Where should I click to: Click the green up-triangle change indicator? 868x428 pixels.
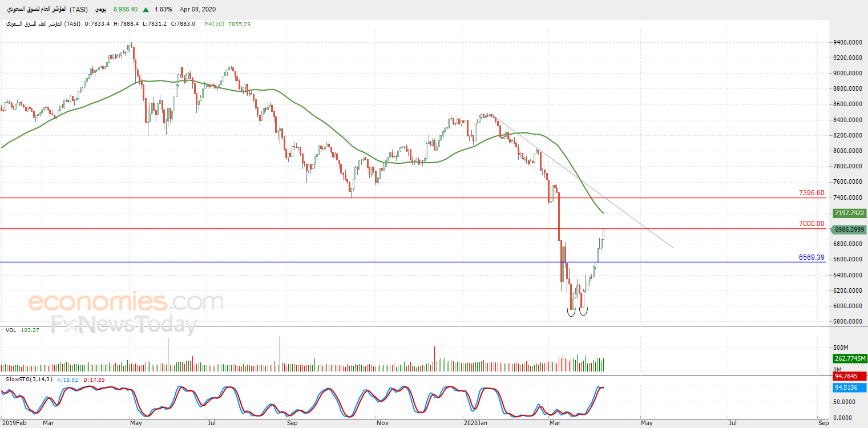pyautogui.click(x=147, y=10)
